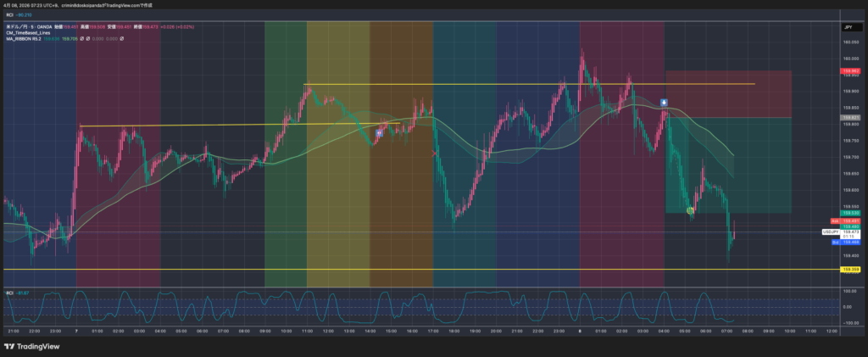The width and height of the screenshot is (868, 357).
Task: Click the blue down-arrow sell marker
Action: click(664, 102)
